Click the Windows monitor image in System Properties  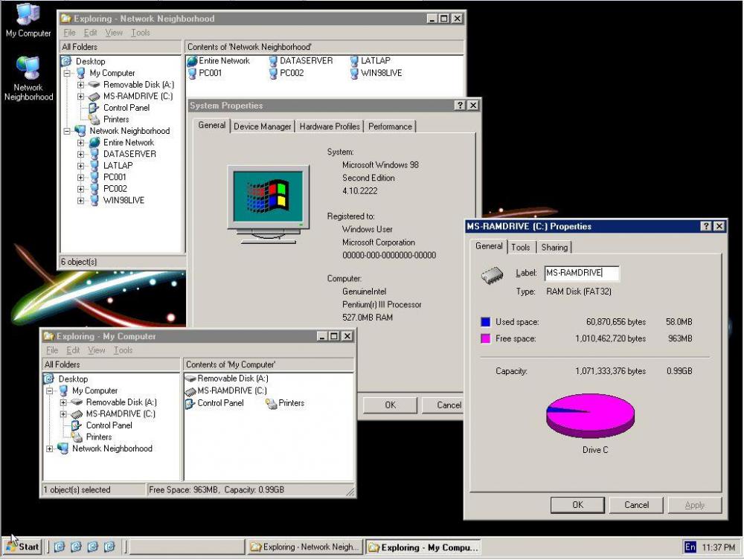(x=268, y=205)
